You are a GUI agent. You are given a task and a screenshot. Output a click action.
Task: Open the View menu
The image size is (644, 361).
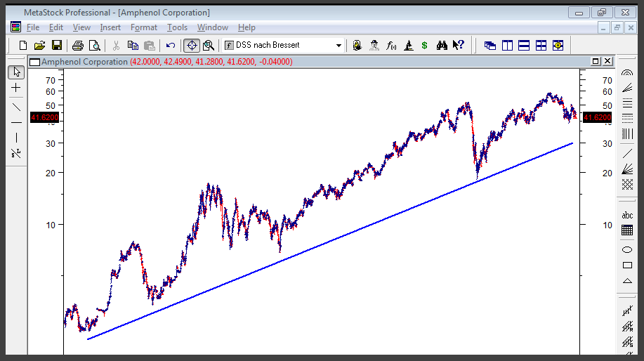(81, 27)
